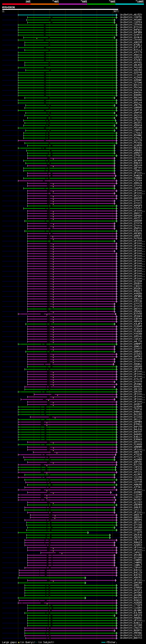Select hit label UniRef100_B7FJF1

pyautogui.click(x=131, y=48)
